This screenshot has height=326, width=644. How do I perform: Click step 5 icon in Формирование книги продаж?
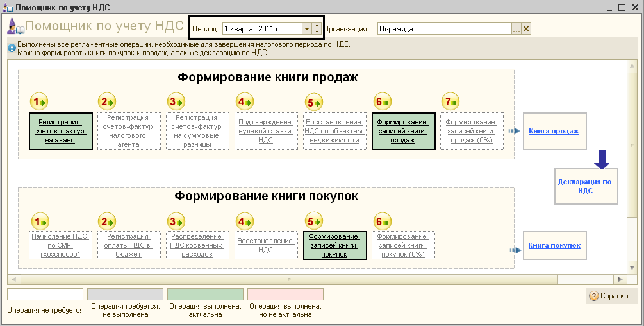314,102
